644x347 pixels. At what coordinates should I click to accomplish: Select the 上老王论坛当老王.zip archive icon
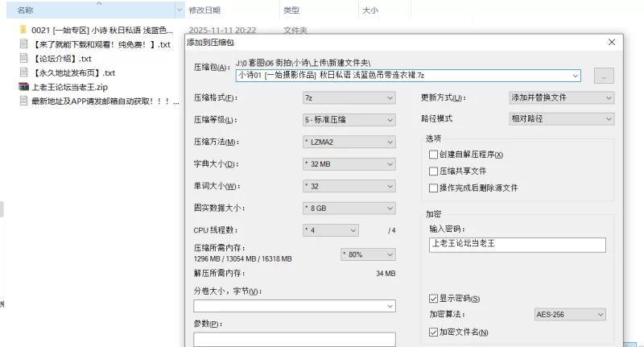[23, 86]
